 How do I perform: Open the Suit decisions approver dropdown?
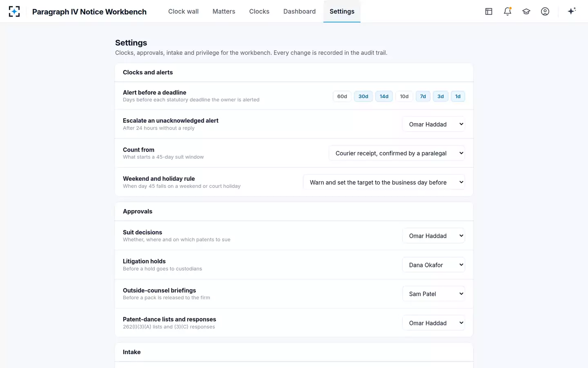[434, 236]
